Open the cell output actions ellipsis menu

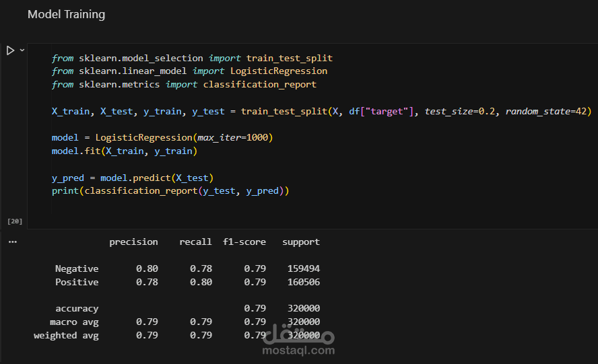pyautogui.click(x=12, y=242)
